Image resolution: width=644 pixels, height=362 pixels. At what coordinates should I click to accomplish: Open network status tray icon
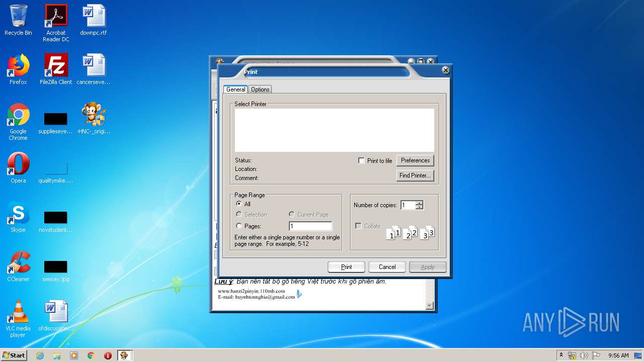click(572, 355)
